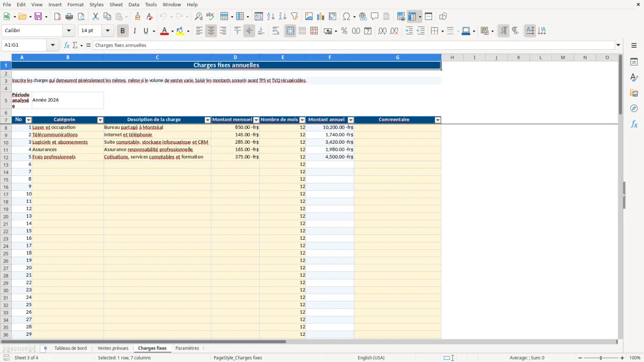Click the Insert Image icon

click(x=309, y=17)
